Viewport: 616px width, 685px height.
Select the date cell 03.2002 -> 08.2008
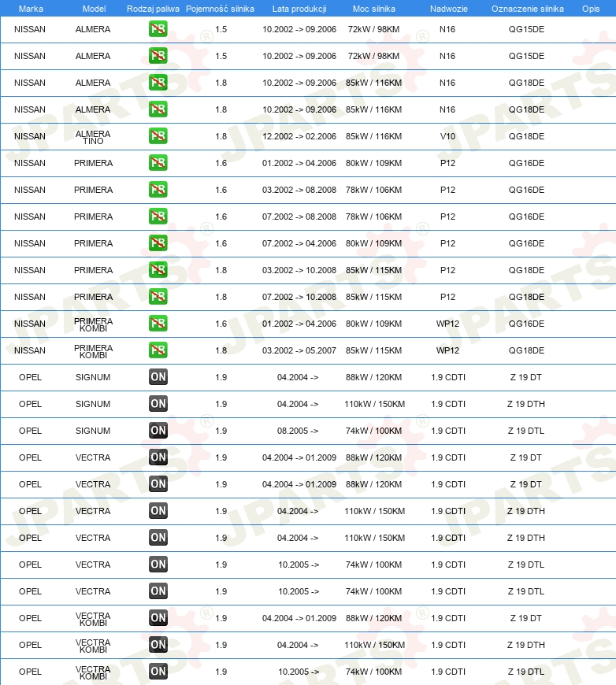(299, 190)
